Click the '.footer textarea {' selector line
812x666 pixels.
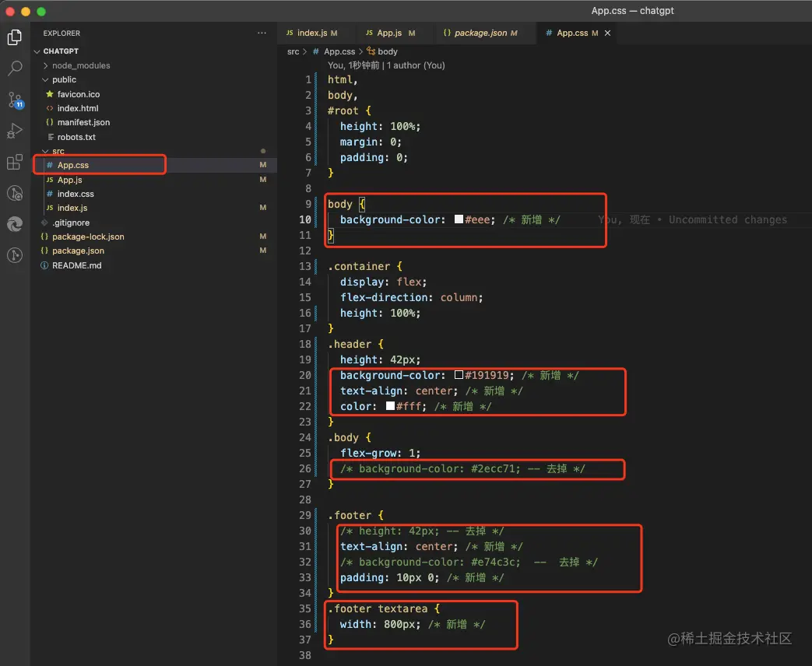[x=384, y=608]
